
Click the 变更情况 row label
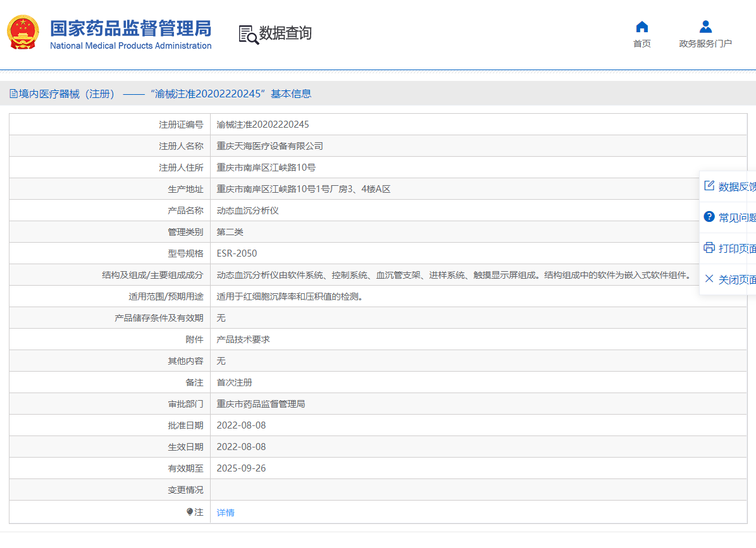(185, 490)
